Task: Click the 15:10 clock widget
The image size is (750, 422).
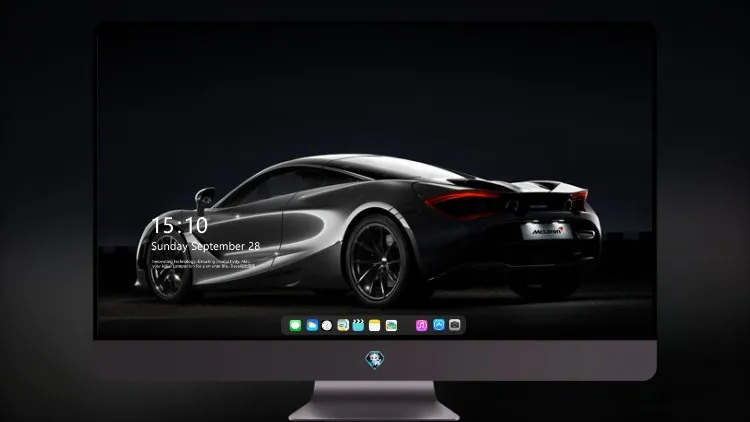Action: [179, 225]
